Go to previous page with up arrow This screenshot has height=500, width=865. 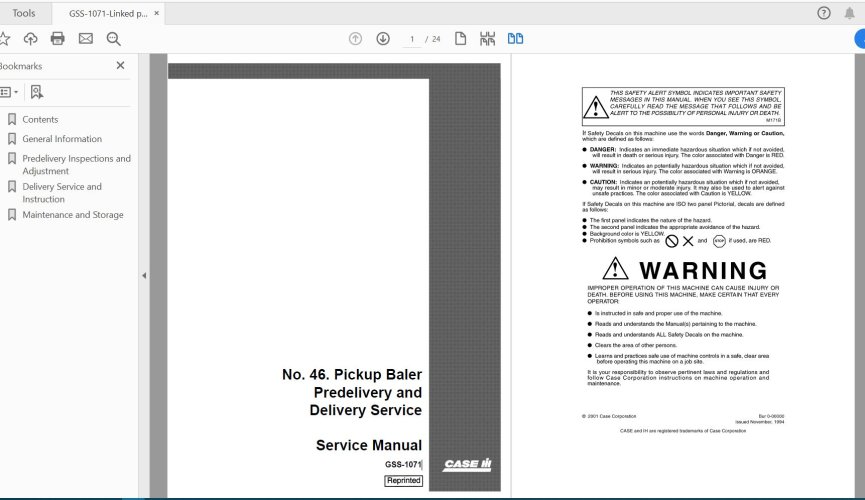point(355,39)
